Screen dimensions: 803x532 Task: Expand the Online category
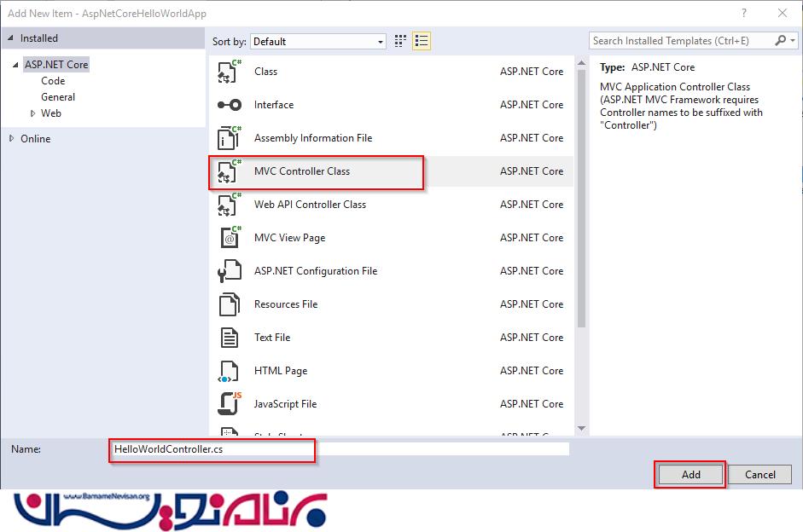click(x=12, y=139)
